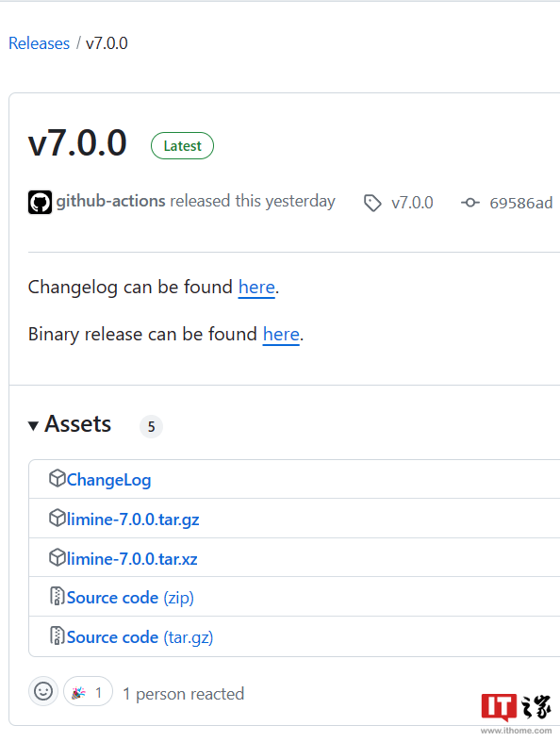Click the package icon beside limine-7.0.0.tar.gz
Viewport: 560px width, 742px height.
point(57,519)
